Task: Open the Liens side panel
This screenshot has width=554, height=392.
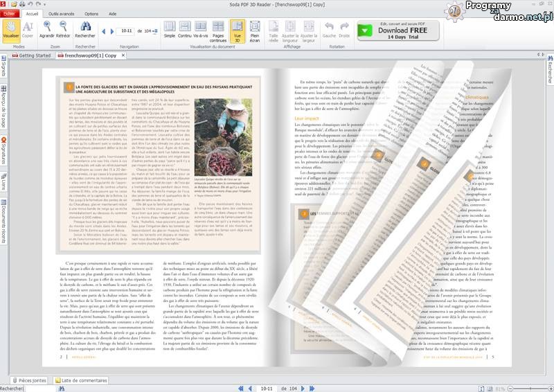Action: (x=3, y=181)
